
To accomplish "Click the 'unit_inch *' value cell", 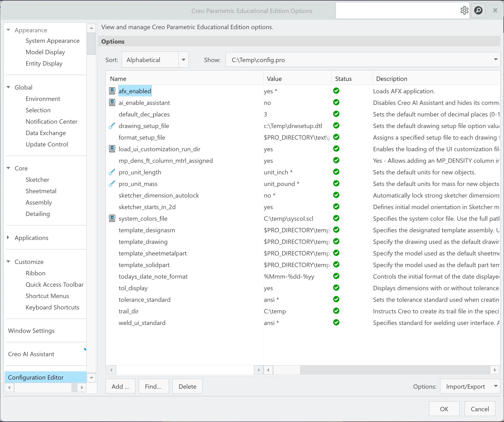I will point(278,172).
